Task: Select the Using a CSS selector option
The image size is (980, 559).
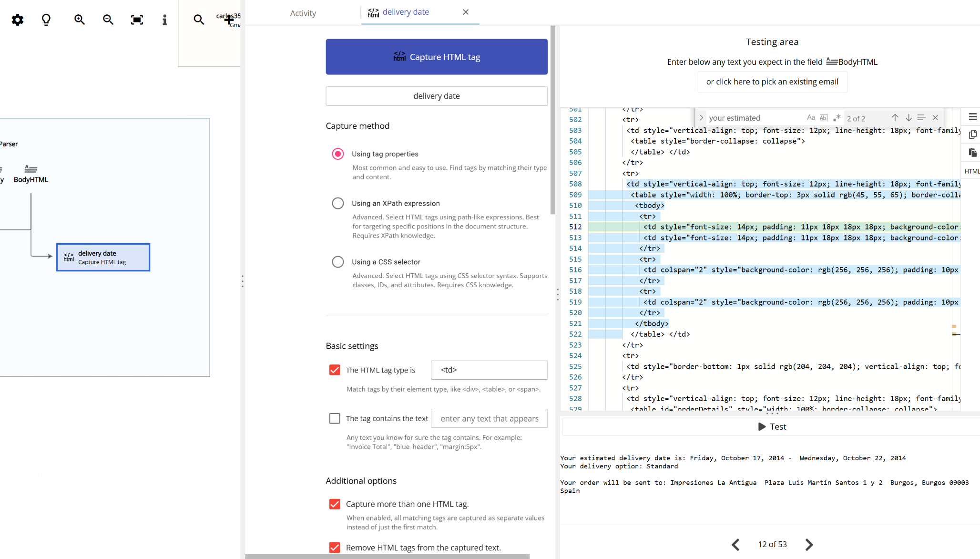Action: 338,261
